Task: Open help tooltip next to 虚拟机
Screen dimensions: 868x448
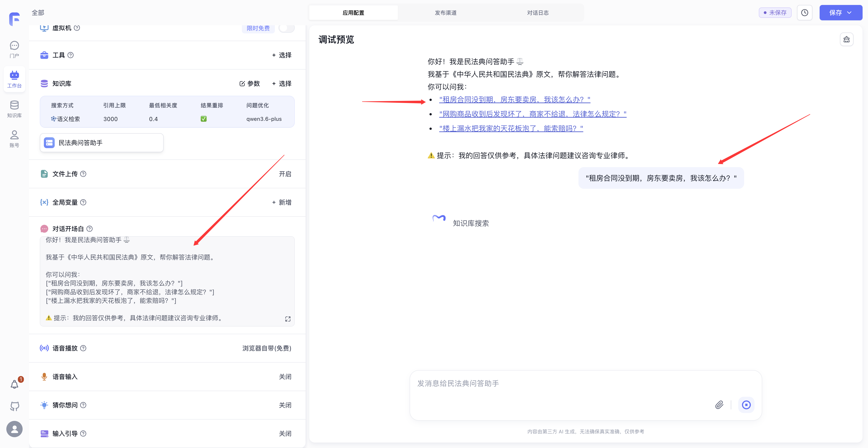Action: (77, 28)
